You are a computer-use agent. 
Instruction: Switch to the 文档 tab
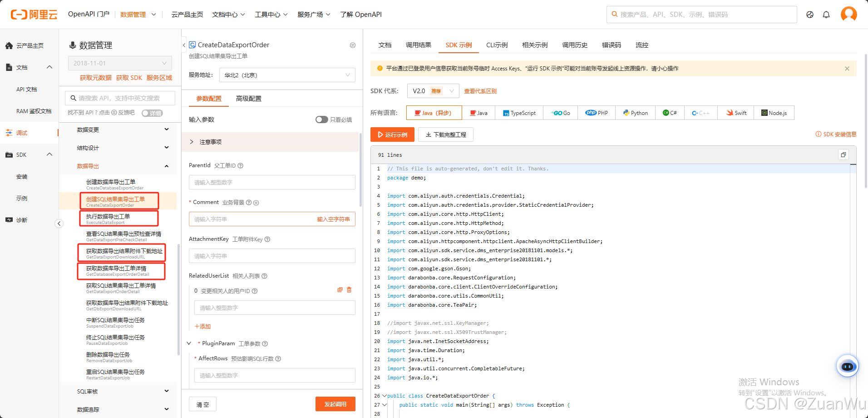coord(385,45)
